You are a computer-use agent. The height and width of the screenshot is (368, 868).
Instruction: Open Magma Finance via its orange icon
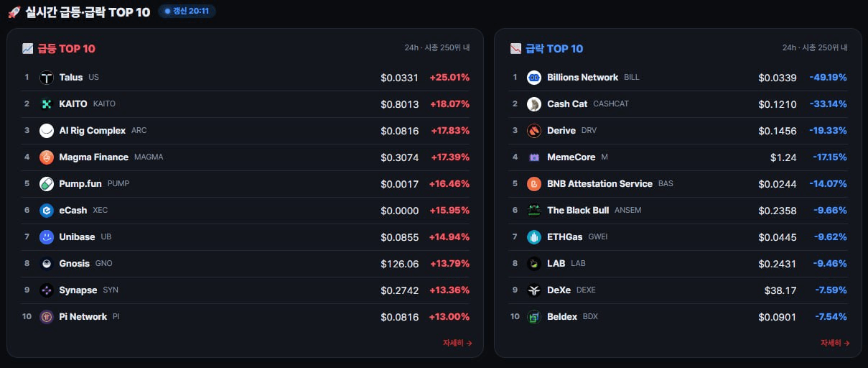pyautogui.click(x=47, y=157)
